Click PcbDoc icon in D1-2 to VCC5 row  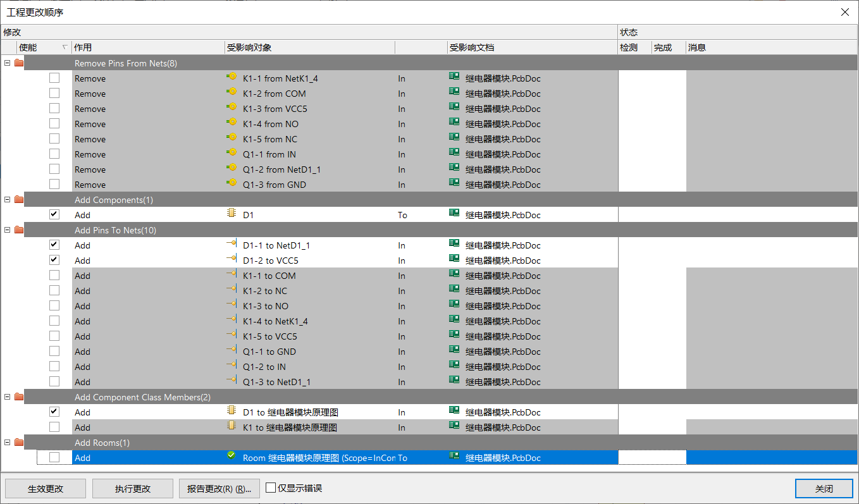point(454,259)
